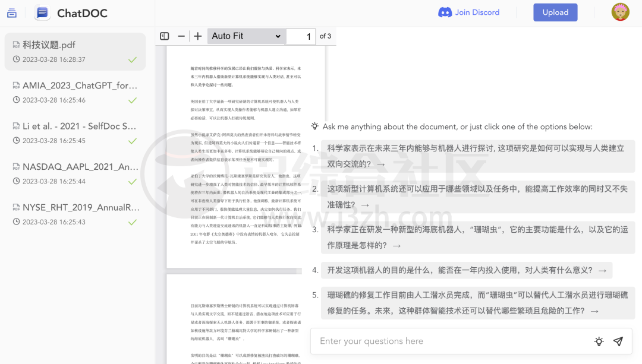Open the Join Discord link

pyautogui.click(x=469, y=12)
